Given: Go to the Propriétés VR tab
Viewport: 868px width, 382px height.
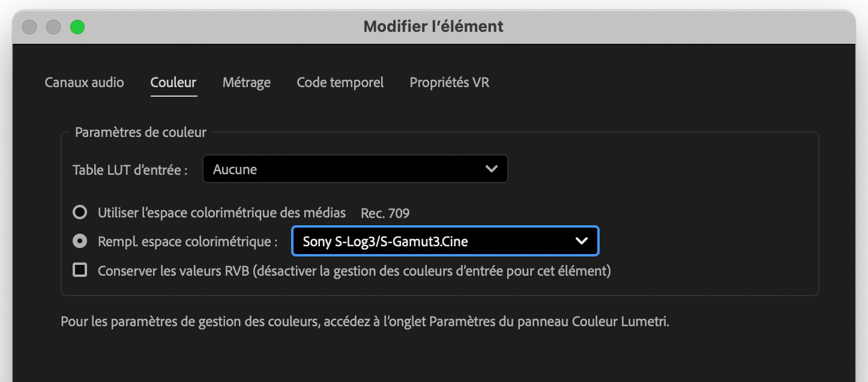Looking at the screenshot, I should (449, 82).
